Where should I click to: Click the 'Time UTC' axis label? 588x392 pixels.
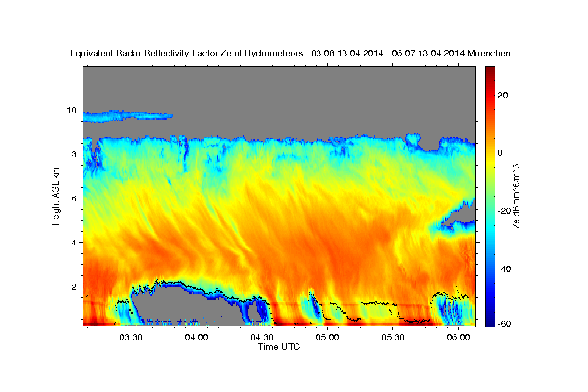coord(279,347)
